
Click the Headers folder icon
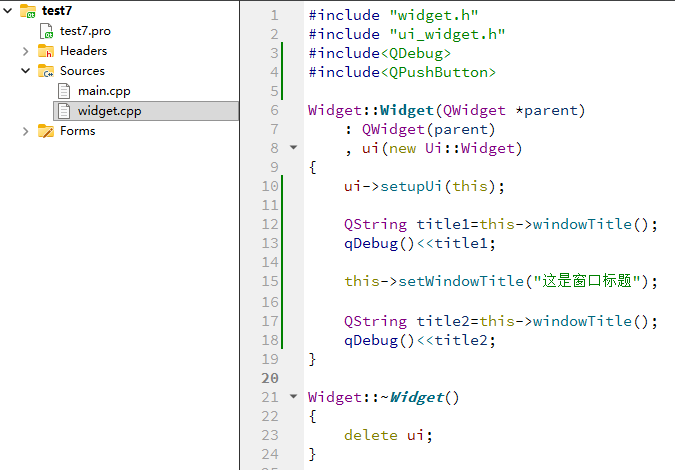tap(46, 51)
